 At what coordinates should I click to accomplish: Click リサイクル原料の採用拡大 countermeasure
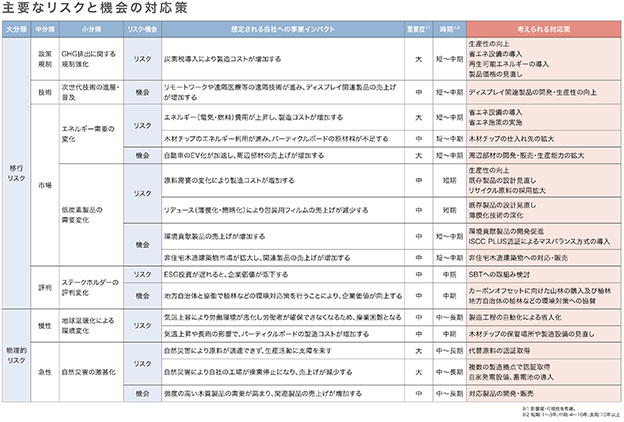[x=507, y=191]
